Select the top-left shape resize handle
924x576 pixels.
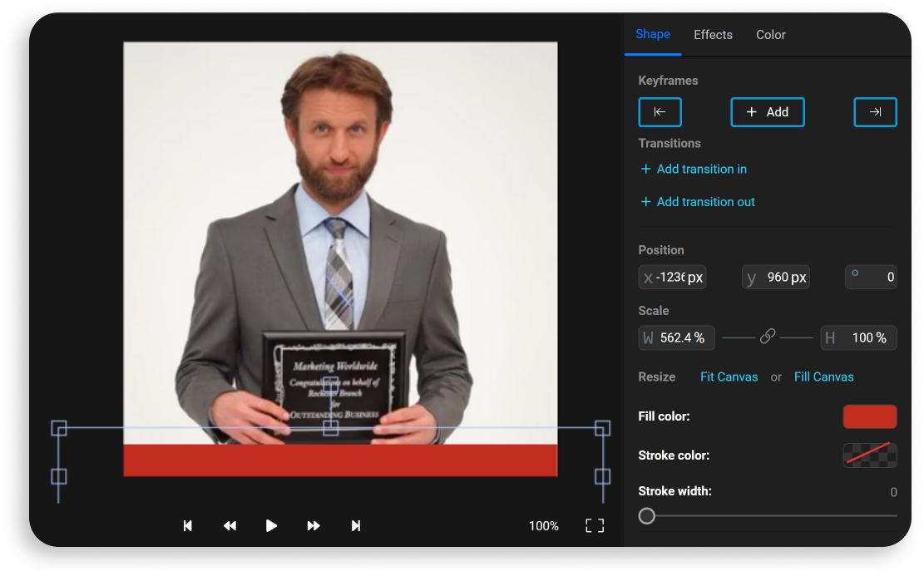(59, 428)
